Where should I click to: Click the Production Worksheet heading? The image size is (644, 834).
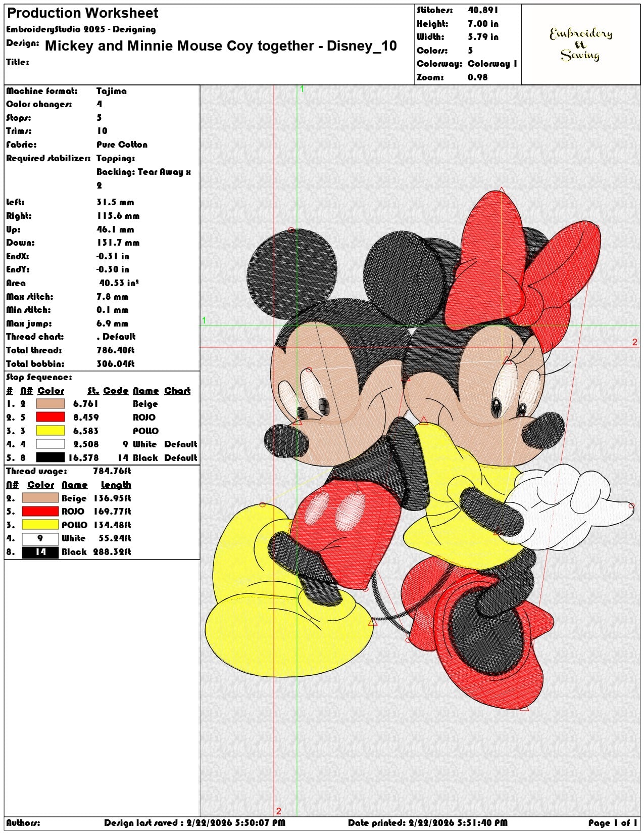pos(83,13)
